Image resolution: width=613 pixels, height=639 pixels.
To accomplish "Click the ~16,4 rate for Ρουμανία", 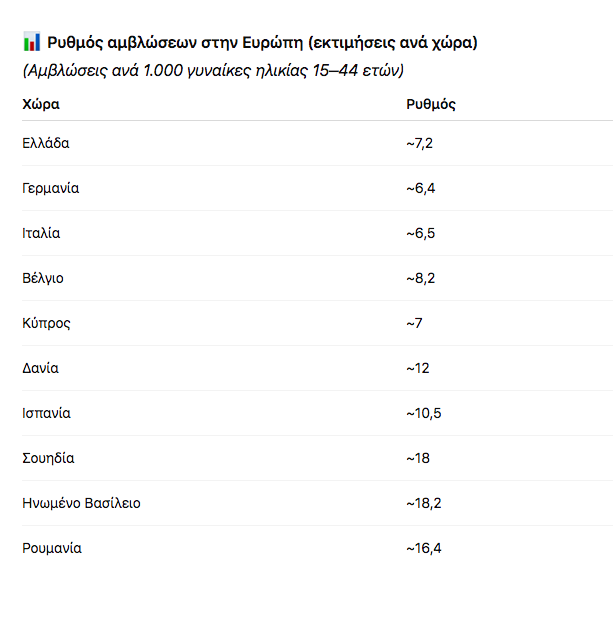I will (x=424, y=548).
